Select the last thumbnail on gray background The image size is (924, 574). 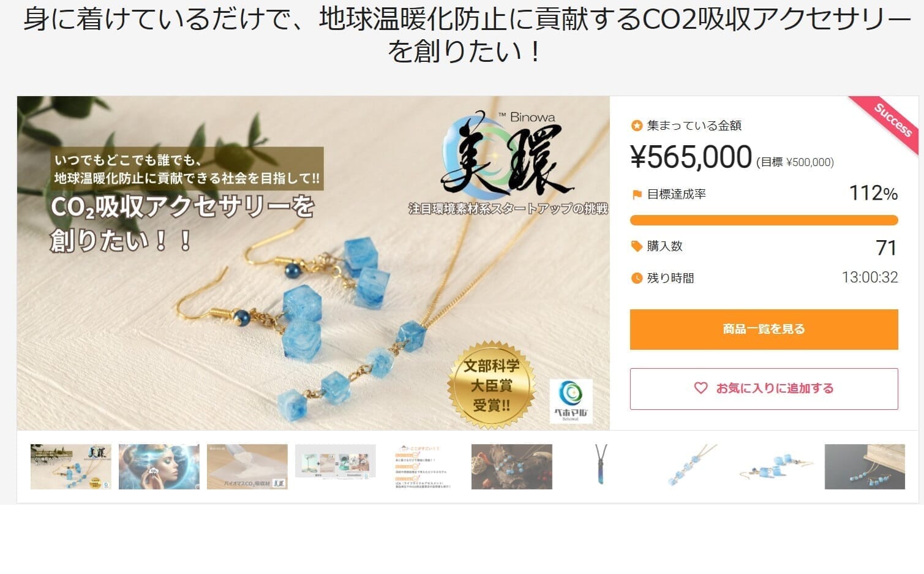point(865,467)
